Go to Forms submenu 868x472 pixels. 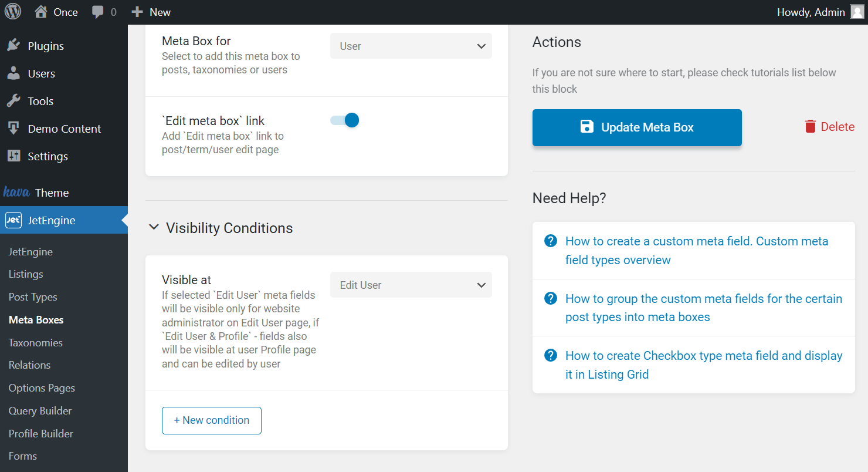point(23,456)
